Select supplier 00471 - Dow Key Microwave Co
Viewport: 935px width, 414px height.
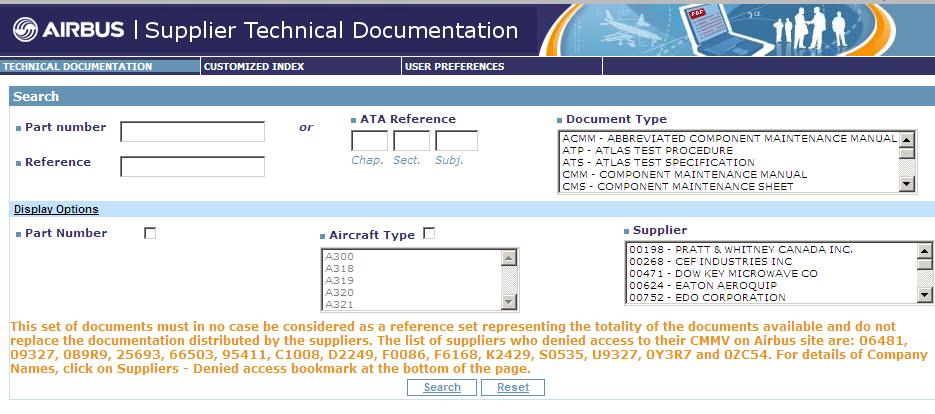[x=772, y=273]
